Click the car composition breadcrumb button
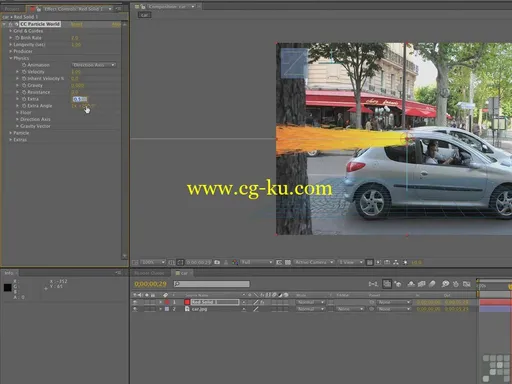The width and height of the screenshot is (512, 384). [144, 15]
